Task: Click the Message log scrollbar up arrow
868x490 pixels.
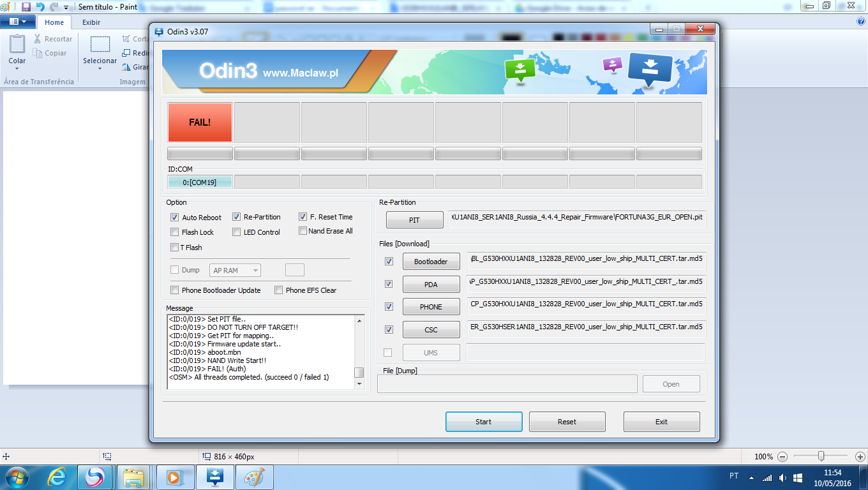Action: [359, 320]
